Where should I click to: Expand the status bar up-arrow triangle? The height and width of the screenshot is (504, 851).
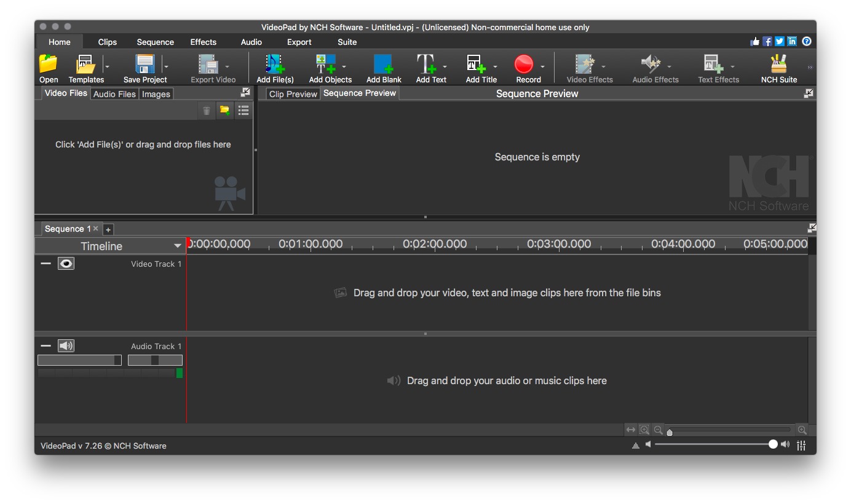pyautogui.click(x=636, y=446)
